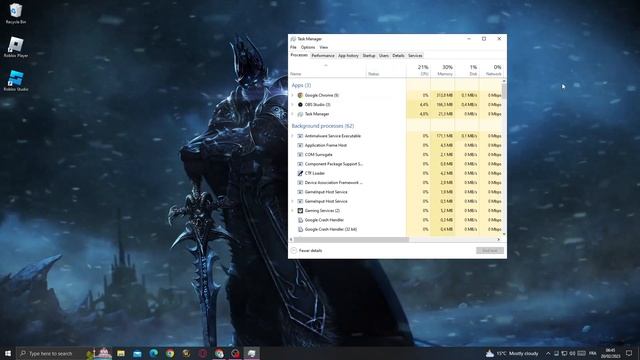The width and height of the screenshot is (640, 360).
Task: Click the OBS Studio process icon
Action: coord(300,104)
